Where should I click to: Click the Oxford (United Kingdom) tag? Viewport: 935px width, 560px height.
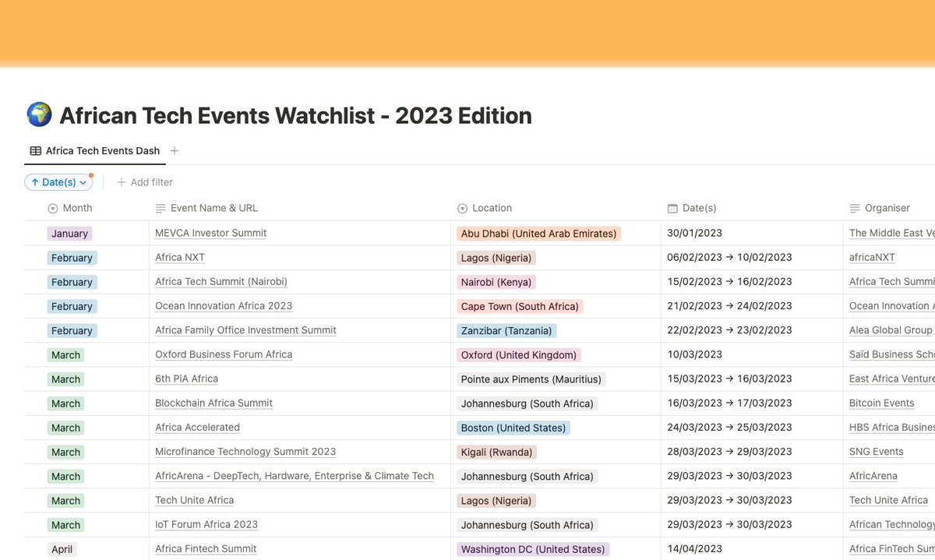(x=519, y=355)
